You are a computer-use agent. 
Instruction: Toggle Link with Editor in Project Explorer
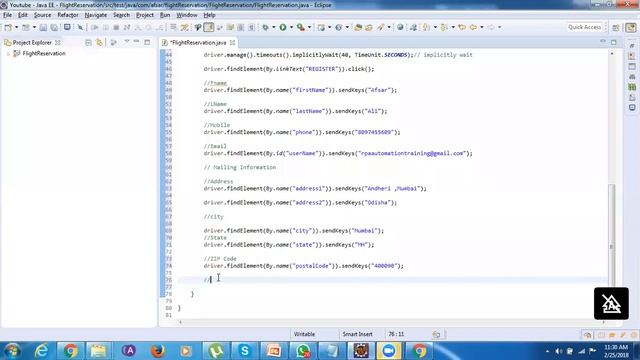click(x=99, y=42)
